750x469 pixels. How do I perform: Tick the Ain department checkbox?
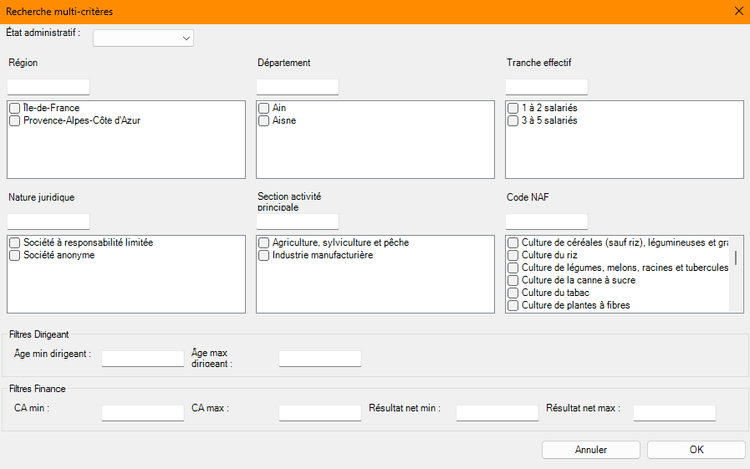[x=264, y=108]
